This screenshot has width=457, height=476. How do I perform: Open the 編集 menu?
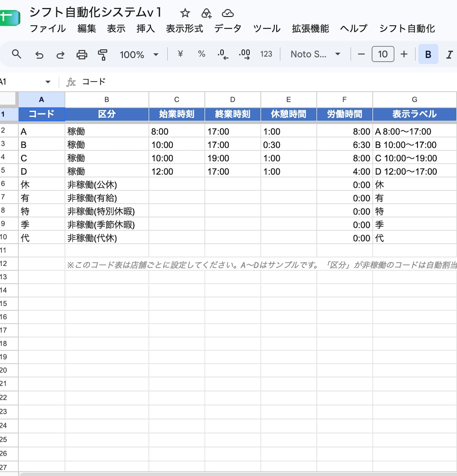click(87, 29)
